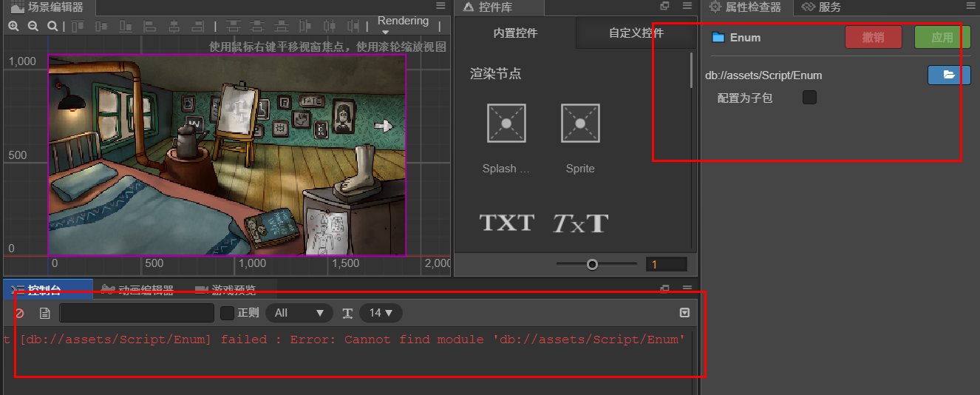980x395 pixels.
Task: Enable the 正则 regex checkbox
Action: 228,313
